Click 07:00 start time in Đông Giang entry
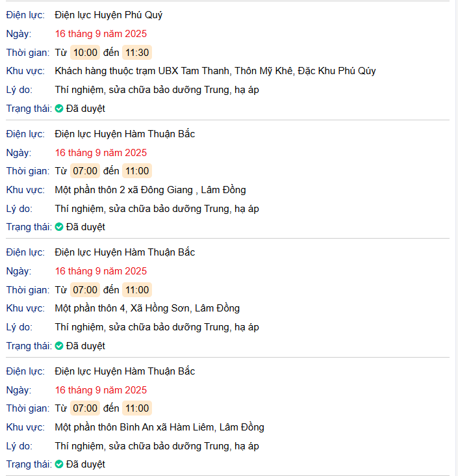 point(85,171)
